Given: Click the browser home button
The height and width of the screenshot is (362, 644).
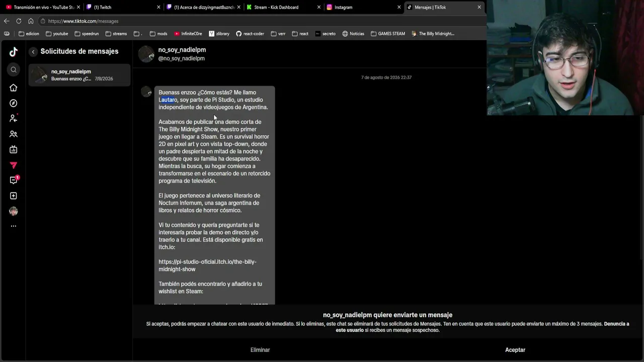Looking at the screenshot, I should (31, 21).
